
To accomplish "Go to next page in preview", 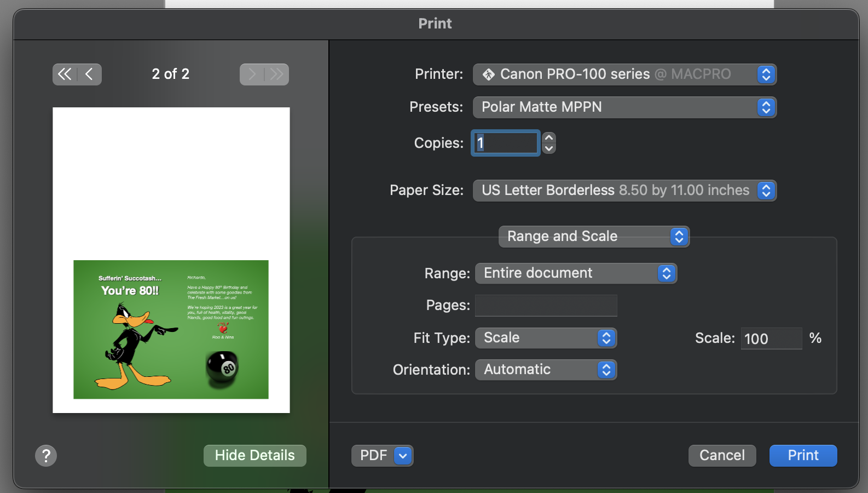I will point(252,74).
